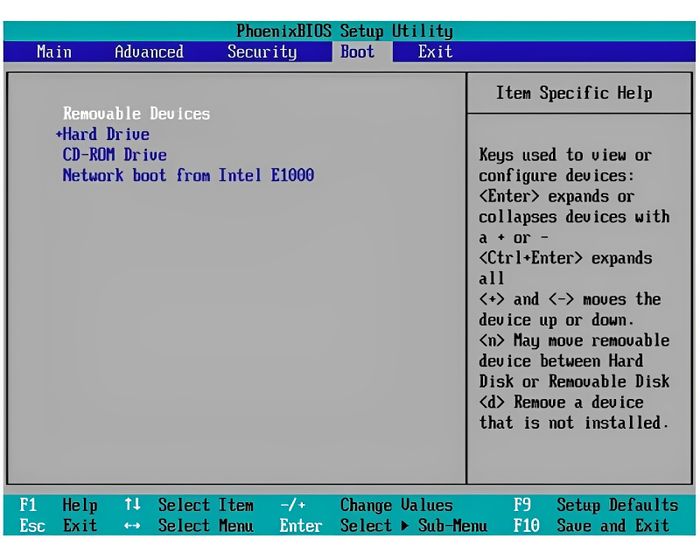The width and height of the screenshot is (700, 560).
Task: Expand the plus sign before Hard Drive
Action: coord(58,134)
